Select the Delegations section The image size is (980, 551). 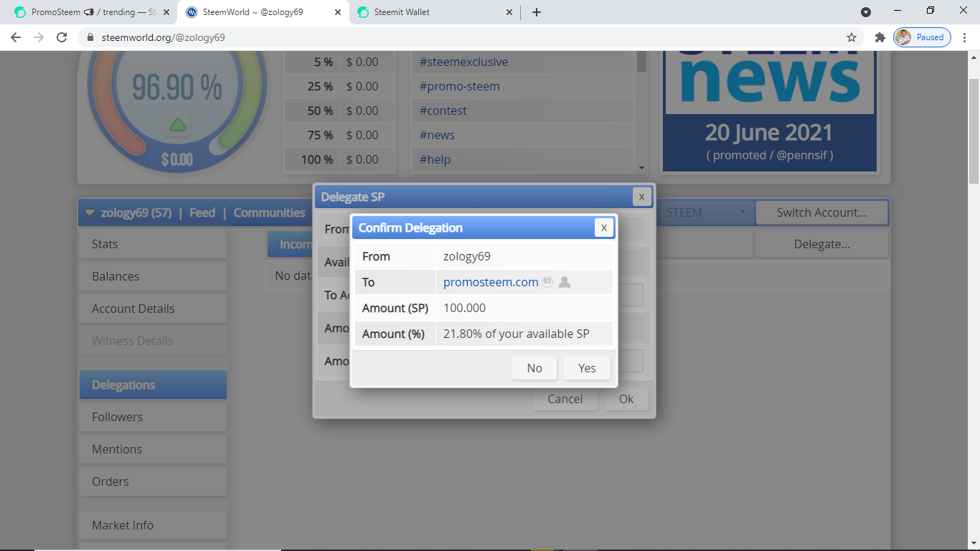point(153,385)
